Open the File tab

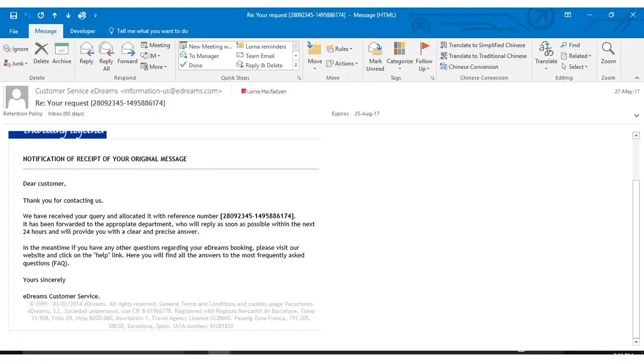14,31
